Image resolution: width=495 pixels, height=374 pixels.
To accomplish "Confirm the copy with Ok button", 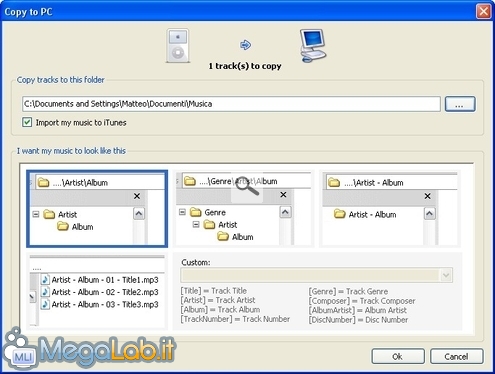I will [x=398, y=357].
